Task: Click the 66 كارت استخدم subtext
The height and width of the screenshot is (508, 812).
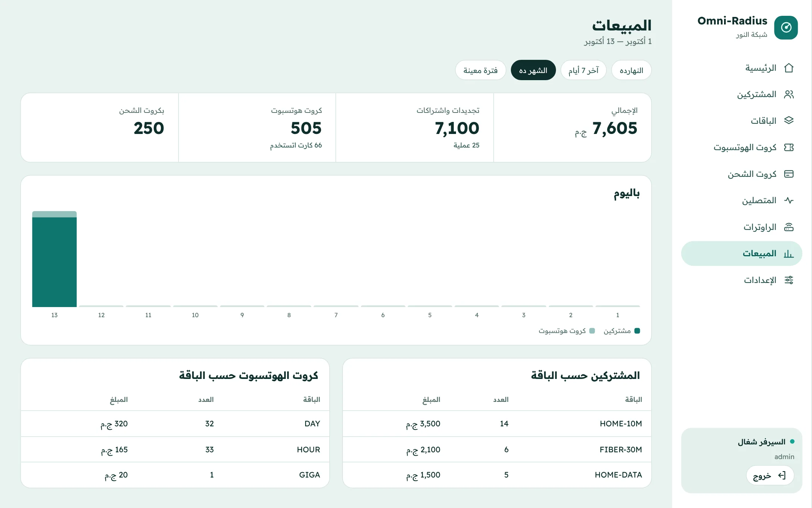Action: pos(296,145)
